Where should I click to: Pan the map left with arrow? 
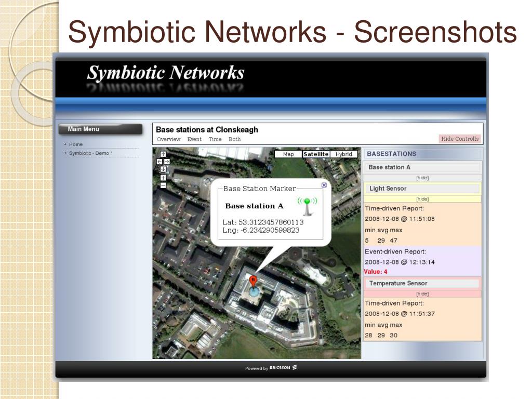[x=159, y=162]
